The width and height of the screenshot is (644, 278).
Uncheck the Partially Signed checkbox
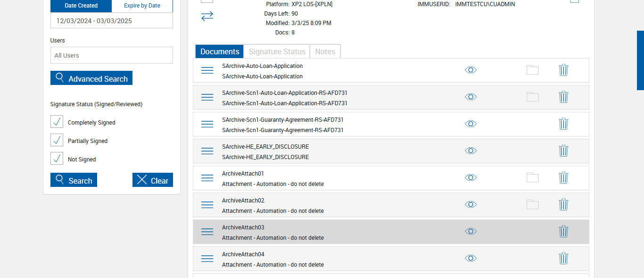pyautogui.click(x=57, y=140)
